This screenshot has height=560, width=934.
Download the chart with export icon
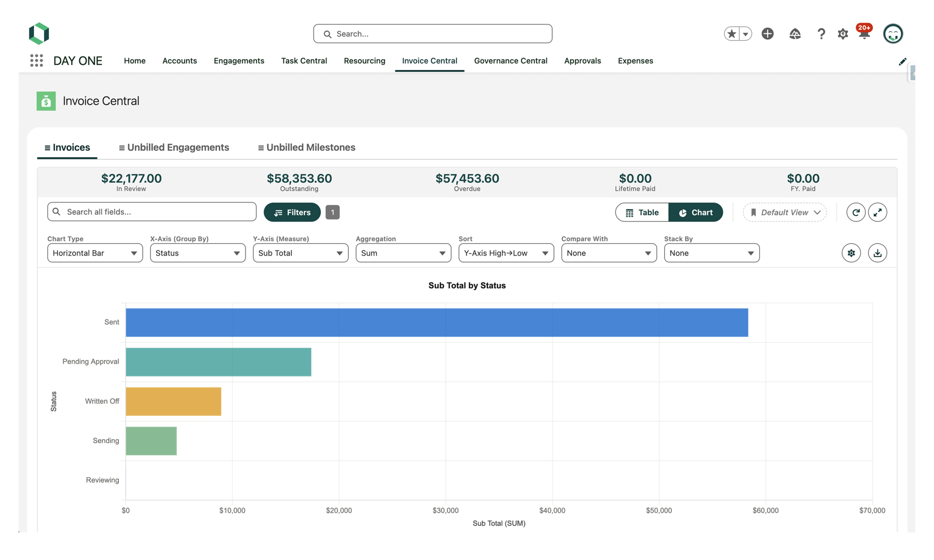[x=877, y=253]
